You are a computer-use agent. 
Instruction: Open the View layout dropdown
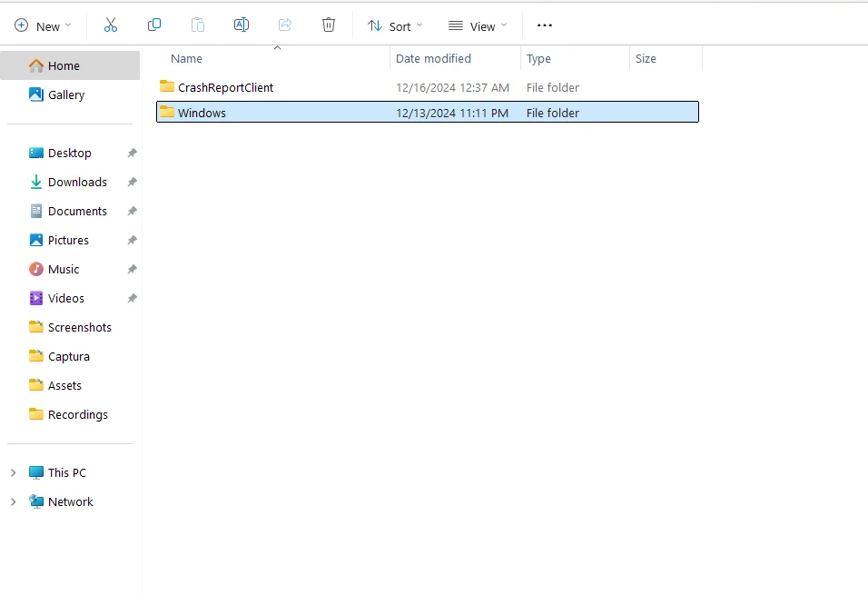coord(478,26)
